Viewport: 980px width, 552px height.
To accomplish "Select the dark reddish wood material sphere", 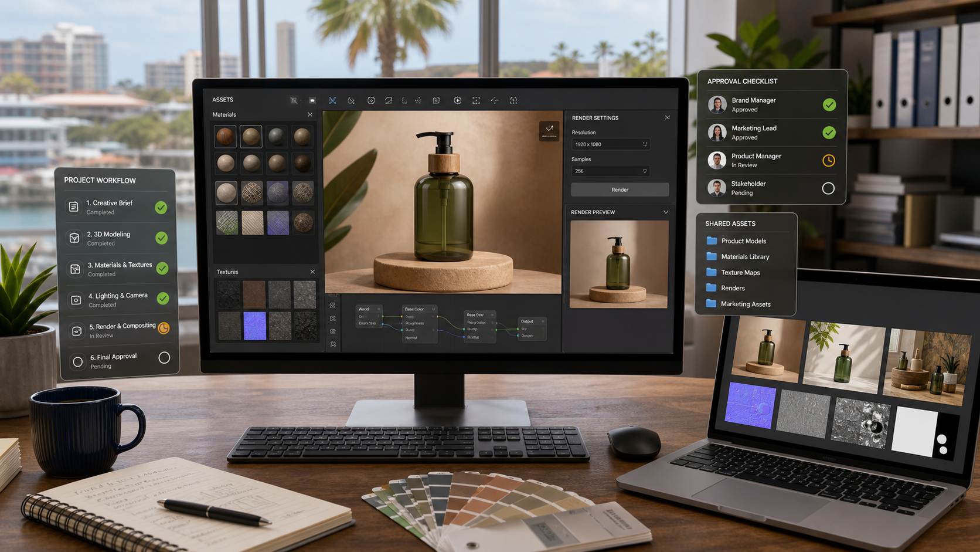I will click(x=225, y=136).
